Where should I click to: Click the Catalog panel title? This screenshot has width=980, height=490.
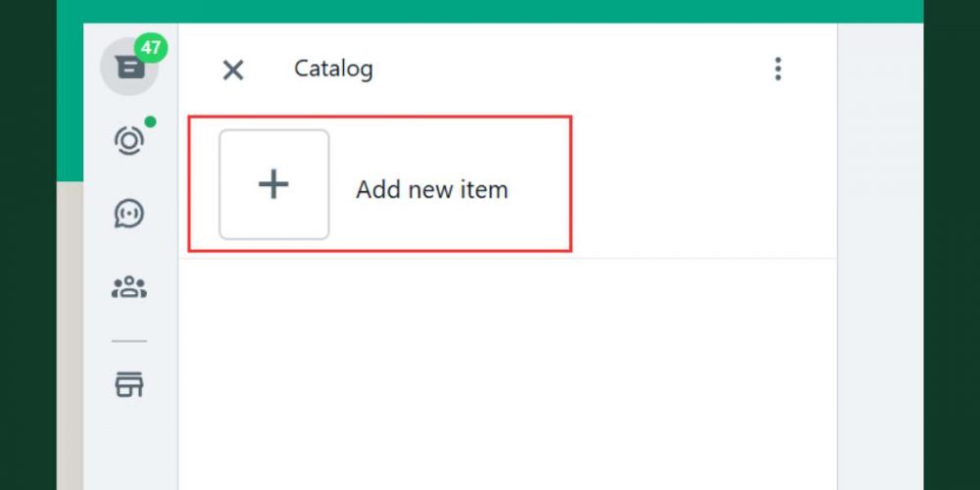[x=334, y=69]
